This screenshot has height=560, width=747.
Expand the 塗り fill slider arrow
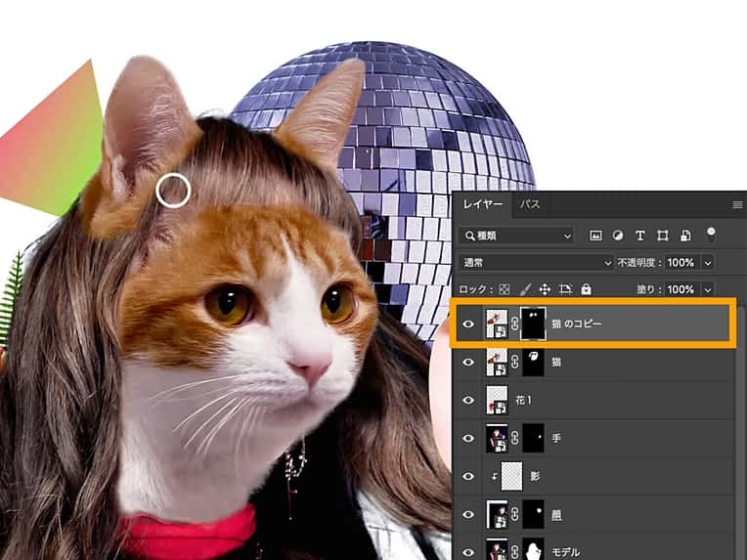pos(708,289)
